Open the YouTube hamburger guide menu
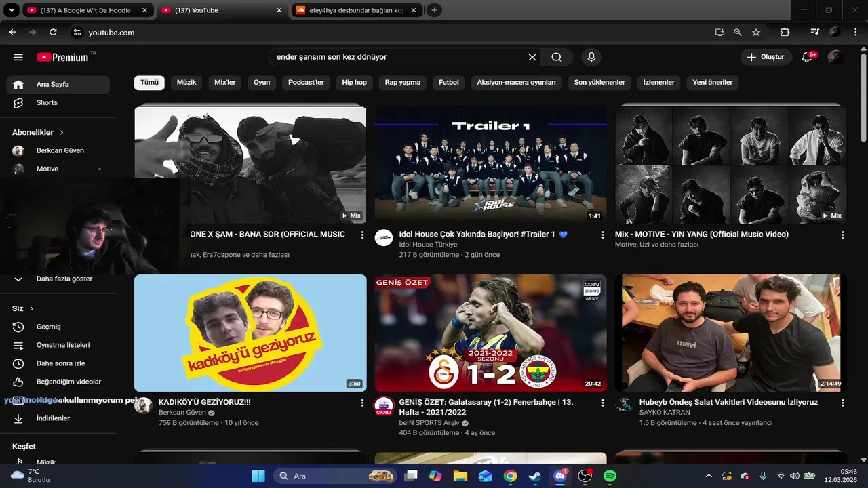This screenshot has width=868, height=488. 18,58
